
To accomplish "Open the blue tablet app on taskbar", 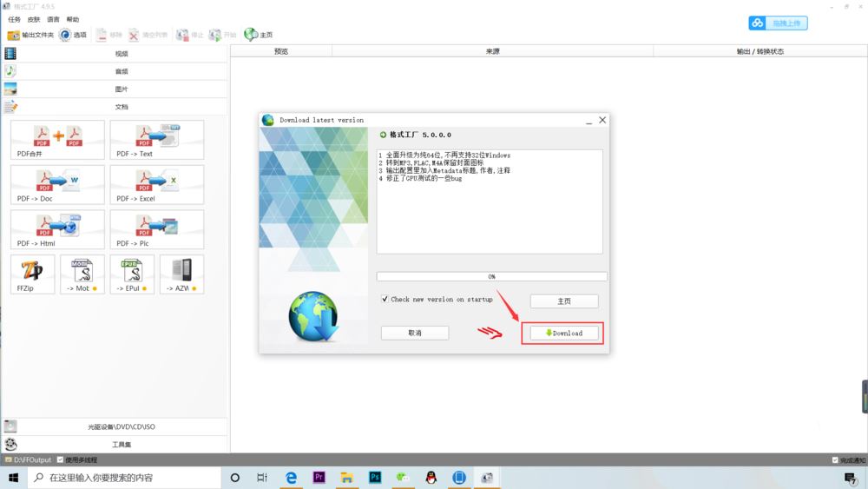I will click(459, 478).
